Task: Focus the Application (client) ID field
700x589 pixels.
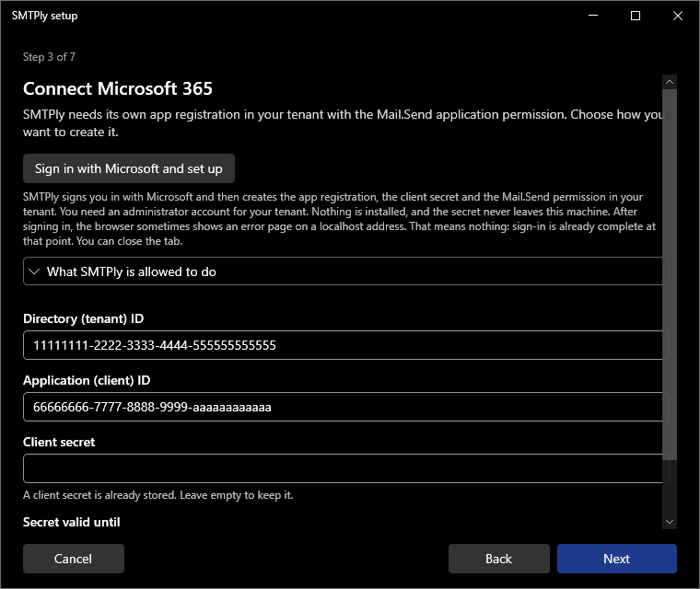Action: [346, 407]
